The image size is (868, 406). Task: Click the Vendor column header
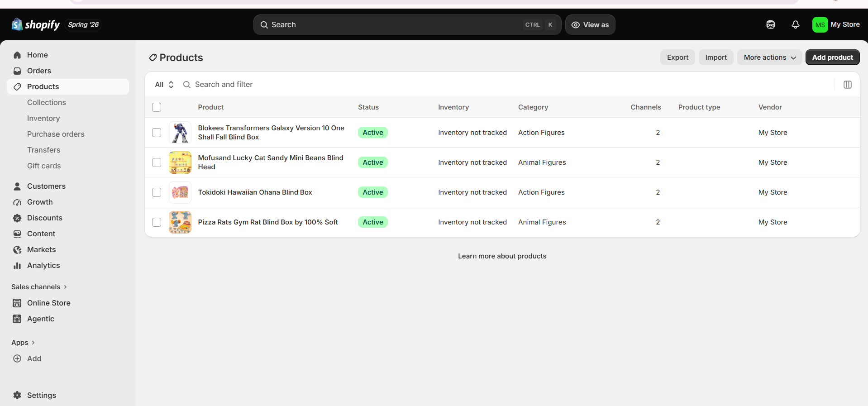770,107
